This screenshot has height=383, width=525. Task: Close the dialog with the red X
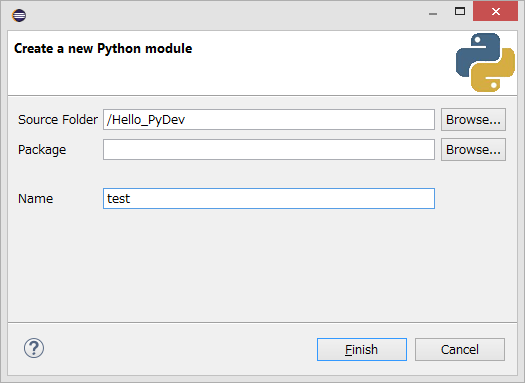[x=496, y=11]
